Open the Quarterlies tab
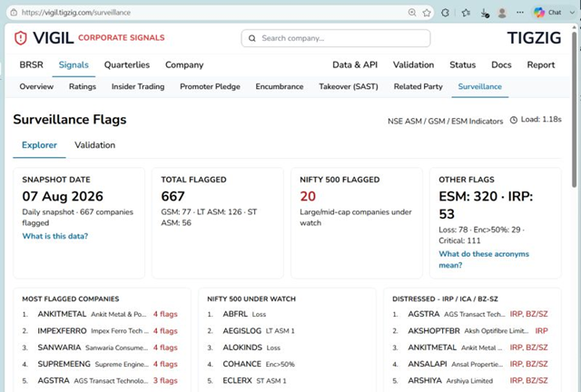Screen dimensions: 581x392 [127, 64]
